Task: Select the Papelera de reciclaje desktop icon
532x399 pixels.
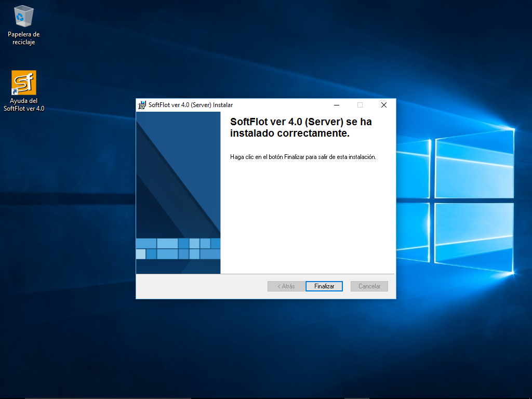Action: [24, 16]
